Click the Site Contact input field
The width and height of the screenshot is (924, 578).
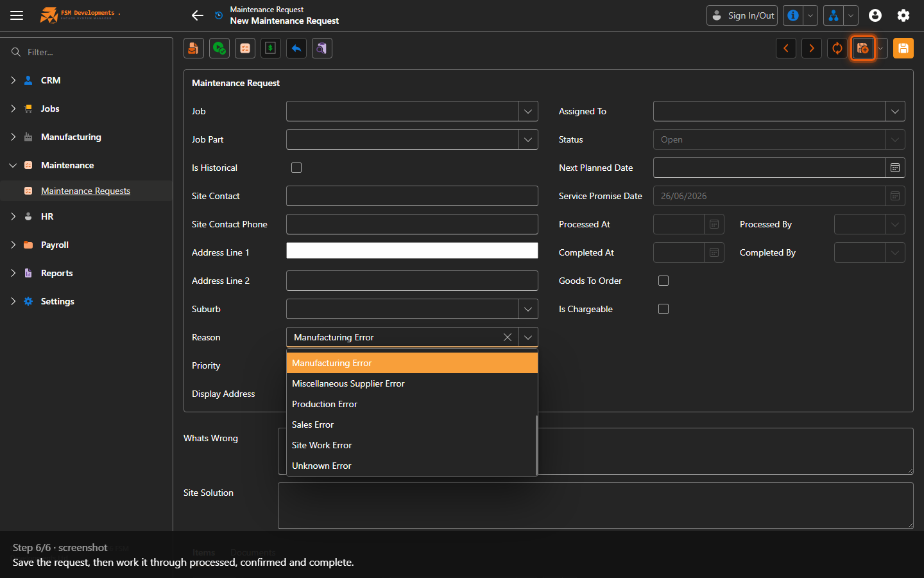[412, 196]
